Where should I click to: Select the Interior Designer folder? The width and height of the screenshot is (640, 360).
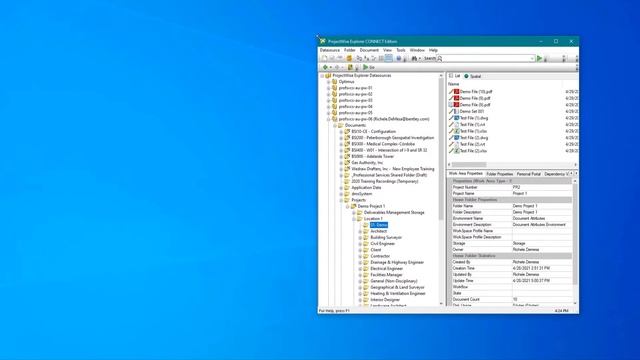point(385,300)
